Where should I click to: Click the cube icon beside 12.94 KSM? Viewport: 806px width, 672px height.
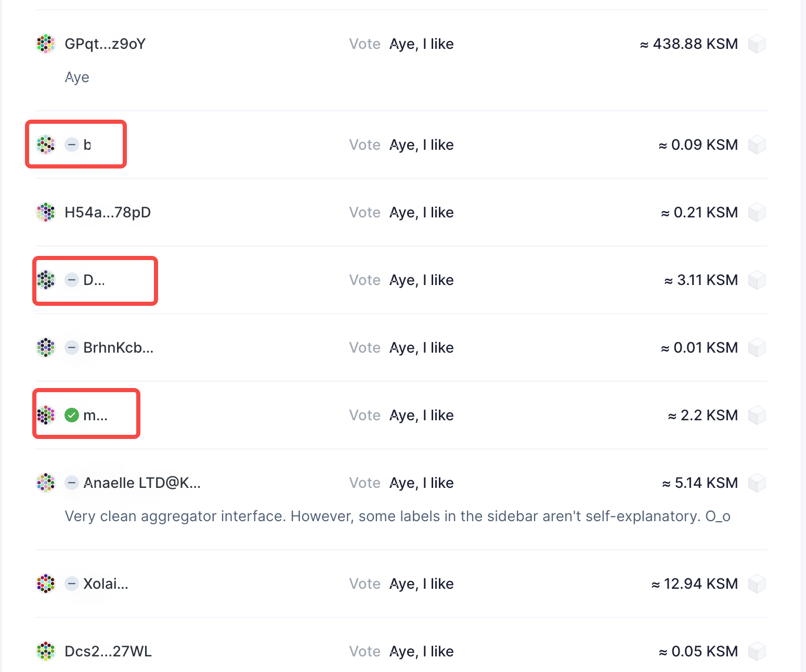click(x=757, y=584)
